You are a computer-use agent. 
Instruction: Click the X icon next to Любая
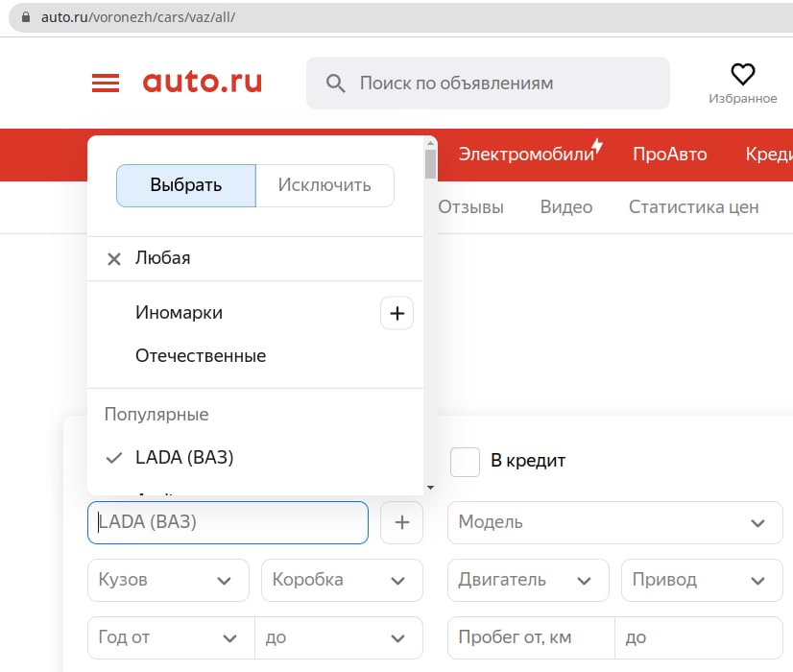(x=114, y=259)
